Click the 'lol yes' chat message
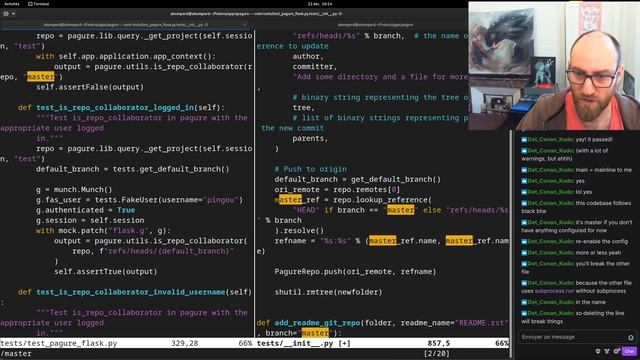The width and height of the screenshot is (640, 360). point(584,192)
